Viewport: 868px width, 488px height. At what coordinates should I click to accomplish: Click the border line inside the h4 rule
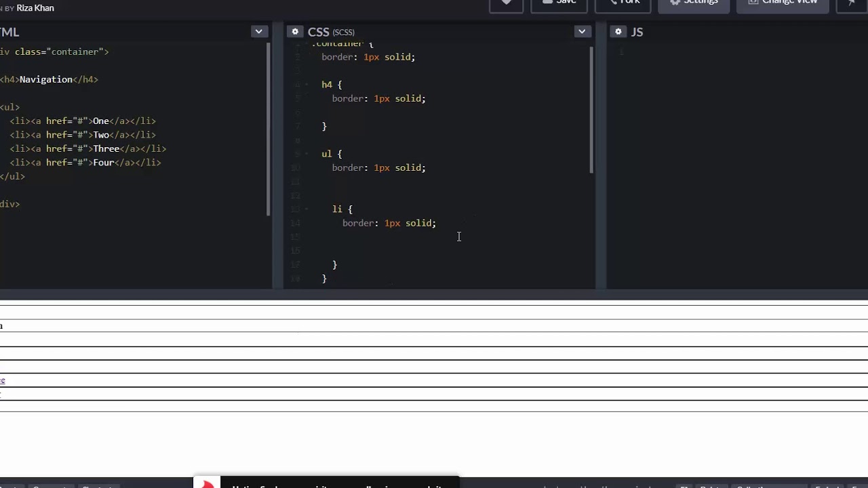point(379,98)
